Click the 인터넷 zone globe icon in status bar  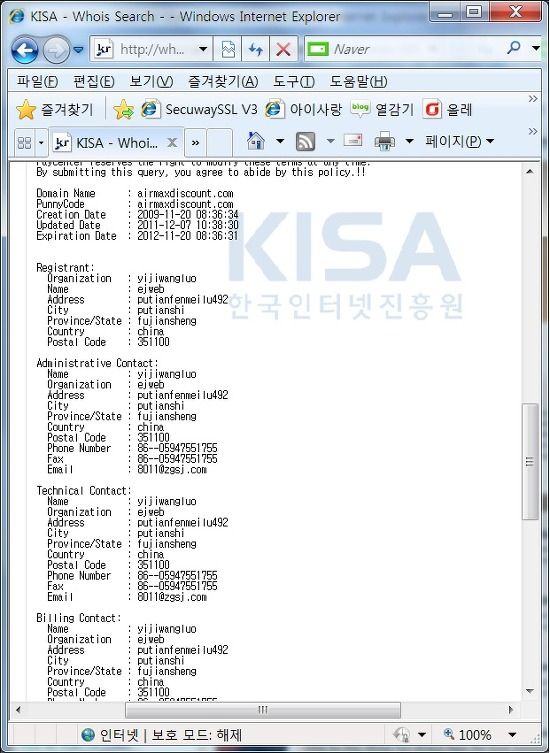click(x=88, y=735)
